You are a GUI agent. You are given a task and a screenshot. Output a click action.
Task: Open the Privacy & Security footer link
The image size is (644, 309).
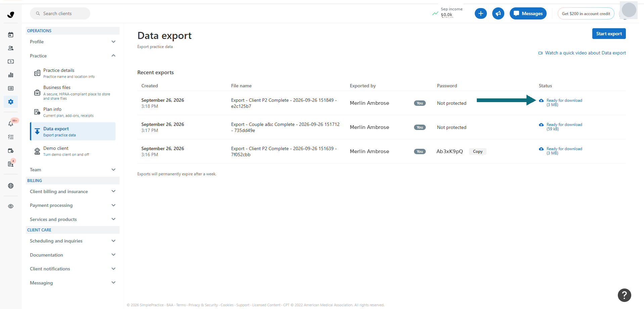point(203,305)
